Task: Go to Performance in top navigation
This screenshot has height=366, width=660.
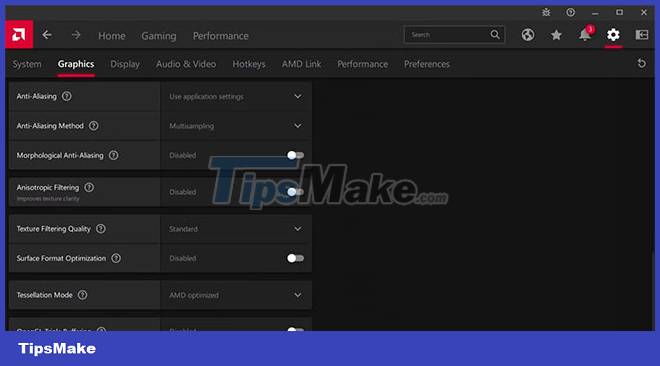Action: (x=221, y=36)
